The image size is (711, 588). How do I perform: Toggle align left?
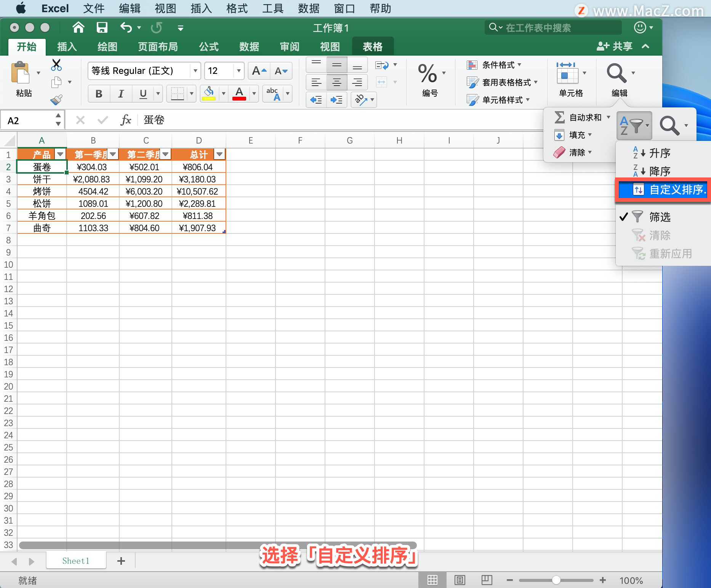316,82
